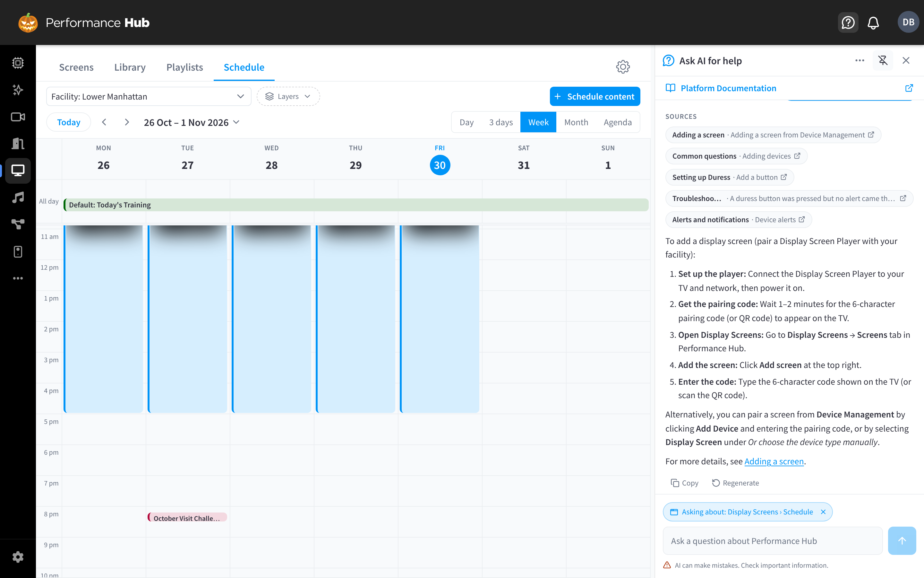Switch calendar to 3 days view
This screenshot has height=578, width=924.
tap(501, 122)
